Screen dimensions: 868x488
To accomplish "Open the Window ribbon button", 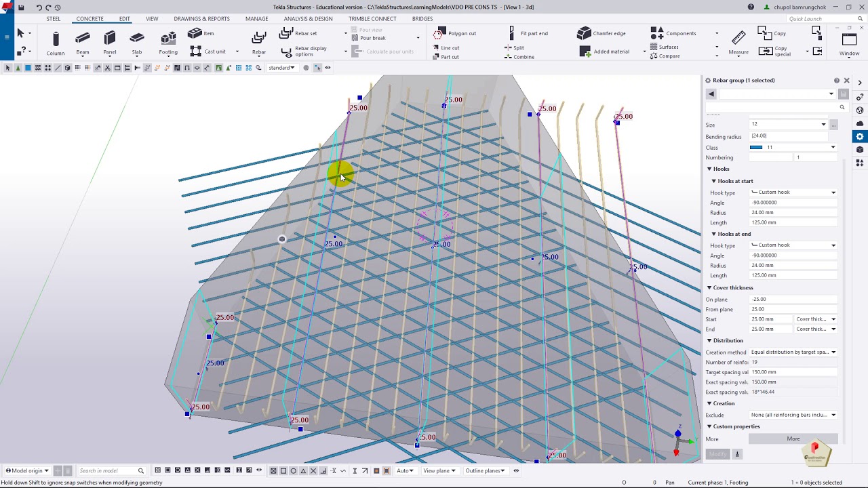I will coord(849,43).
